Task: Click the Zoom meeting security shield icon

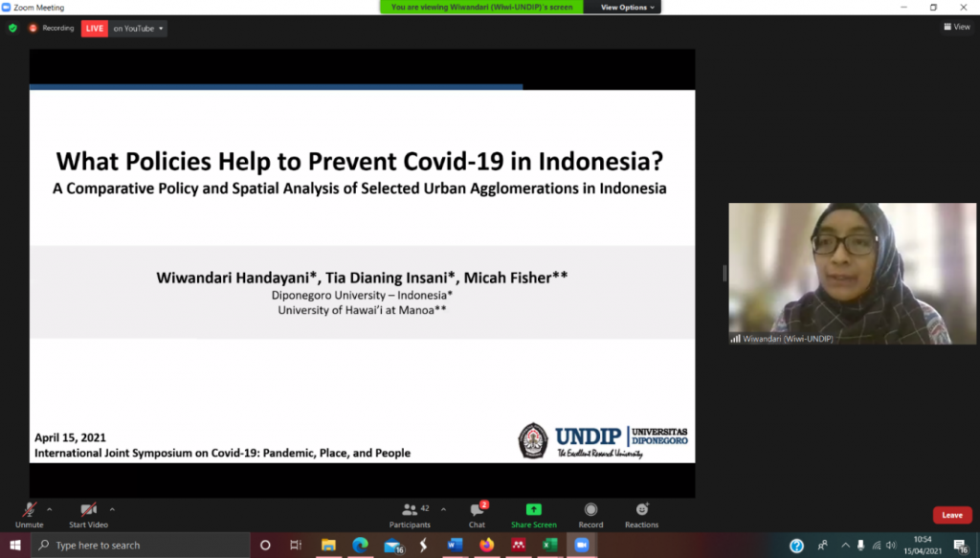Action: pyautogui.click(x=11, y=28)
